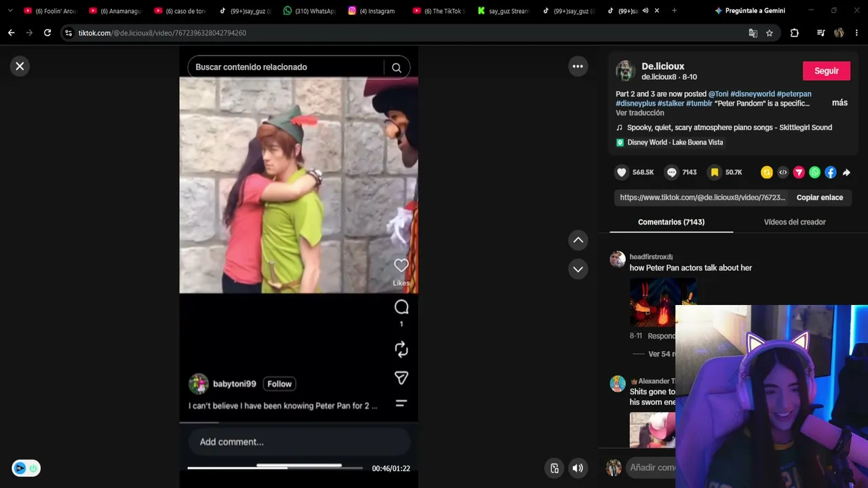Open the media control icon in the browser toolbar
This screenshot has height=488, width=868.
(821, 33)
